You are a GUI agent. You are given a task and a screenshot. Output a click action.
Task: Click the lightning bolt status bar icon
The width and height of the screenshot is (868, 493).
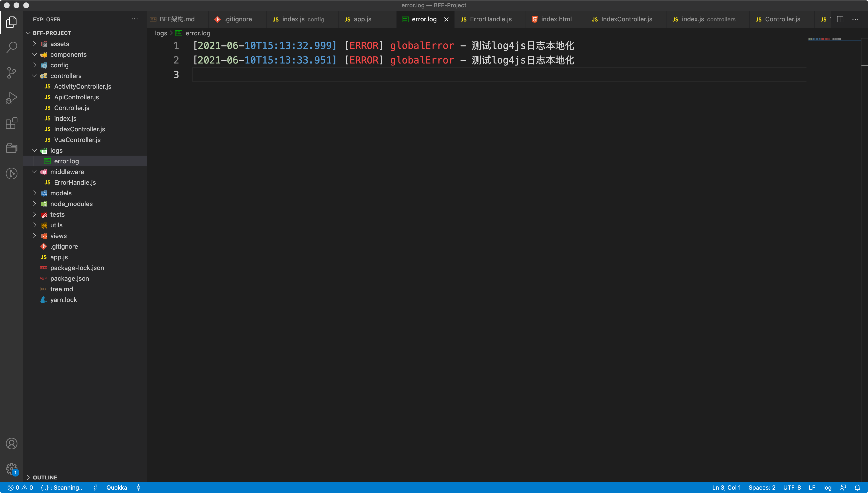tap(95, 488)
